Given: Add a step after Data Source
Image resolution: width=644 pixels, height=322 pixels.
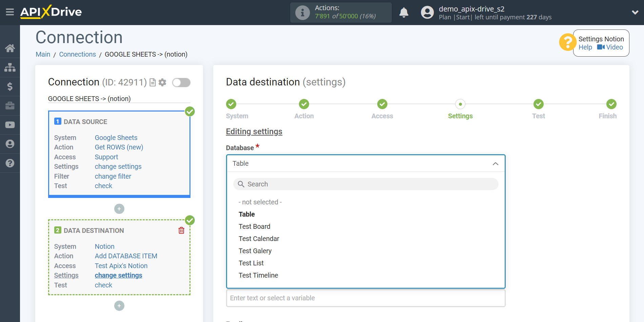Looking at the screenshot, I should point(119,209).
